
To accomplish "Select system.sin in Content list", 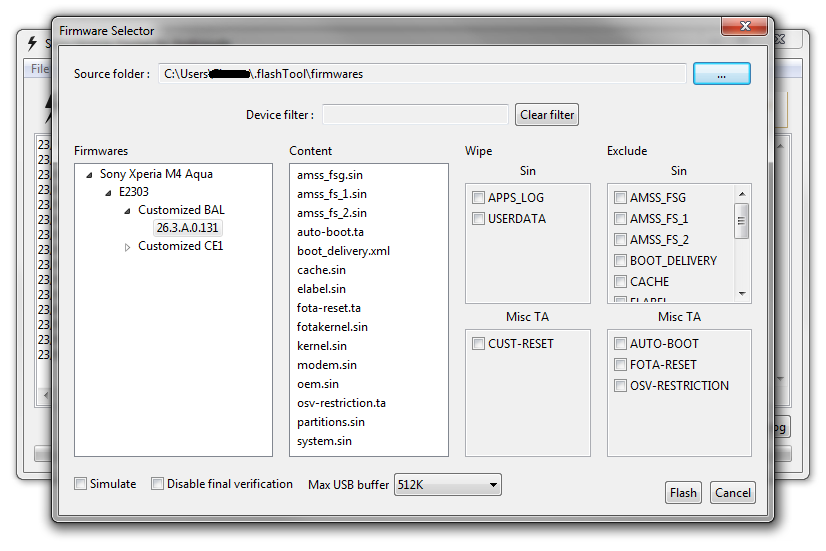I will [324, 441].
